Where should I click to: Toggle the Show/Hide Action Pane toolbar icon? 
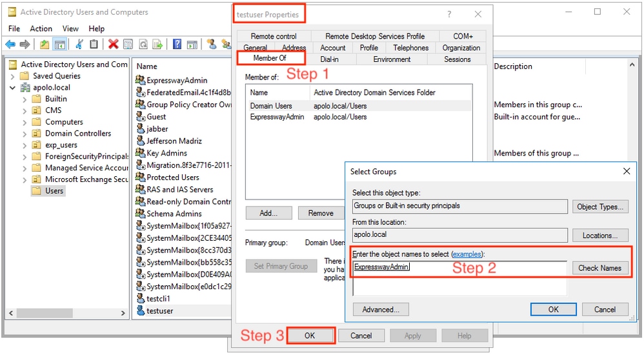[x=192, y=44]
